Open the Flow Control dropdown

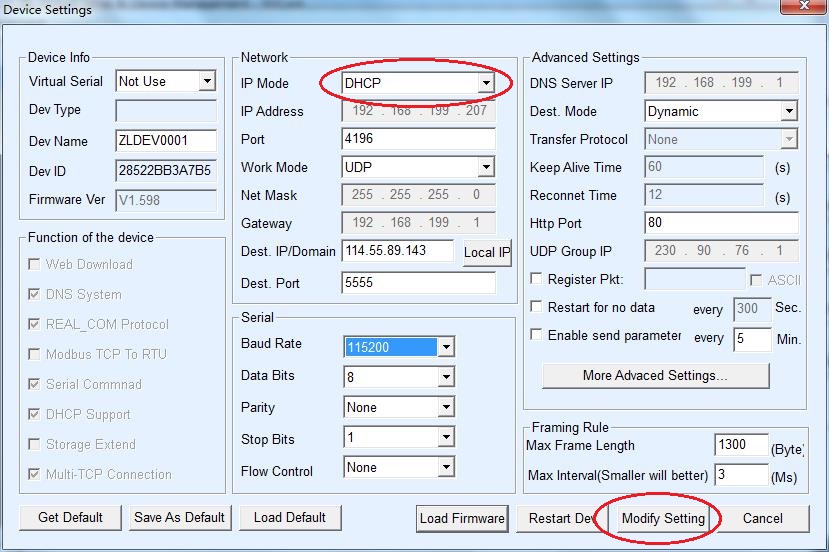coord(446,467)
